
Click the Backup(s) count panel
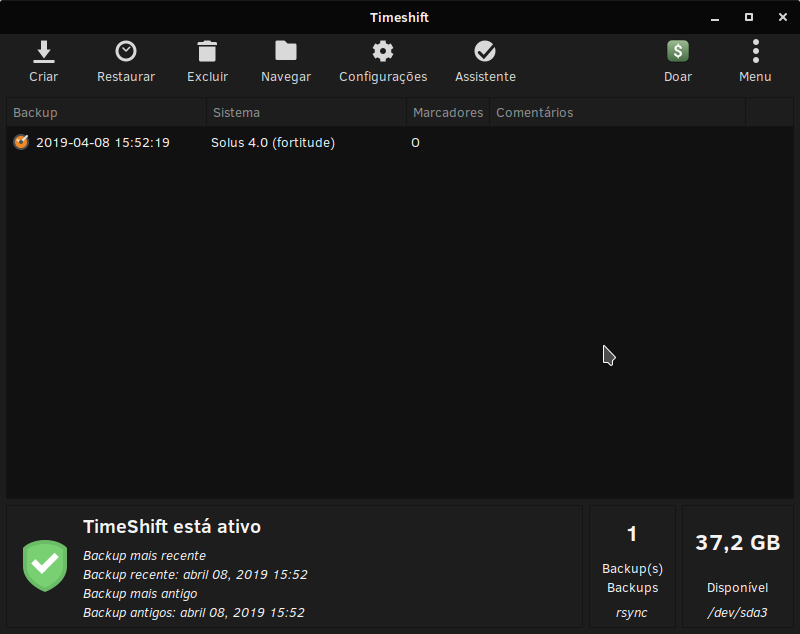click(632, 566)
